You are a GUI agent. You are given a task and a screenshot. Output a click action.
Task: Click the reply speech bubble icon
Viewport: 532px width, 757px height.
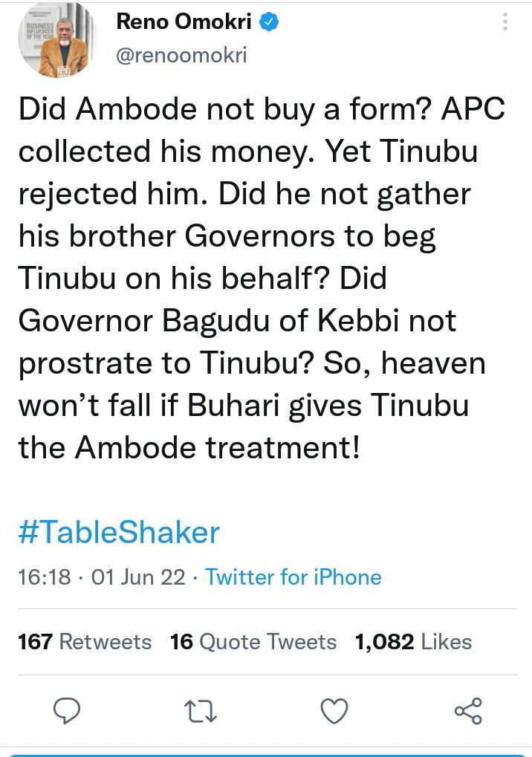click(x=68, y=712)
